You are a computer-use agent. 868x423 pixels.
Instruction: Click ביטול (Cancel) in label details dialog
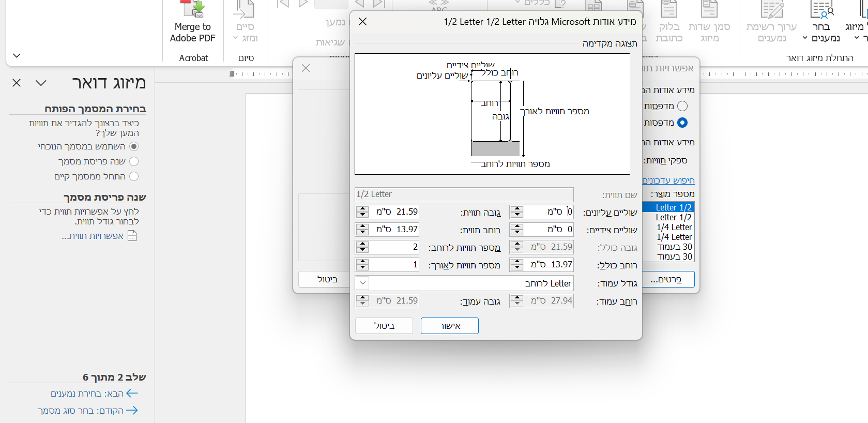pyautogui.click(x=384, y=326)
